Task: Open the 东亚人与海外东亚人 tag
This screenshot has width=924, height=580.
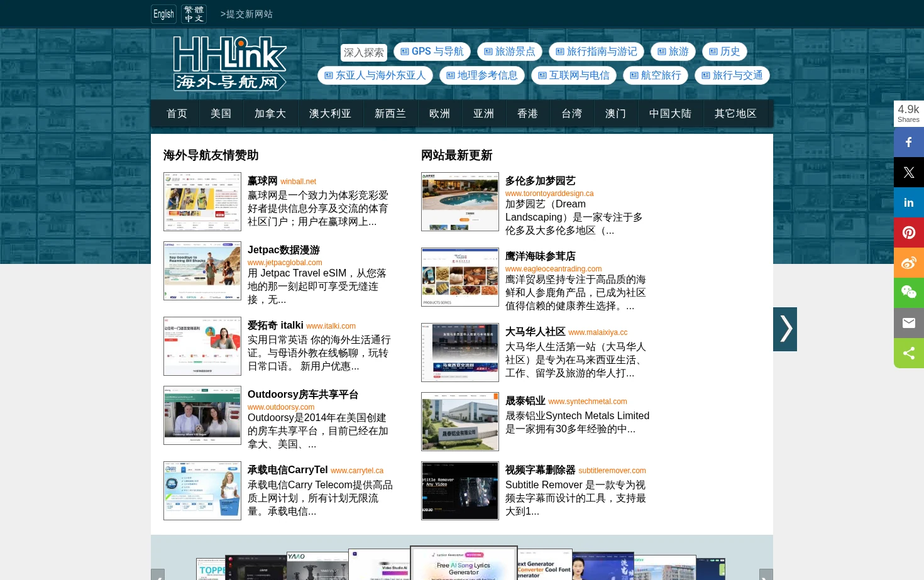Action: pos(375,75)
